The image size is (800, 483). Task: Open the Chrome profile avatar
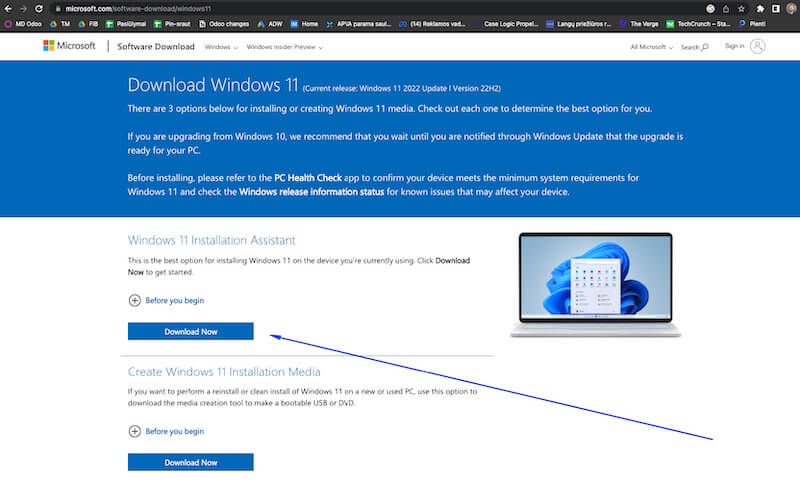(x=791, y=9)
